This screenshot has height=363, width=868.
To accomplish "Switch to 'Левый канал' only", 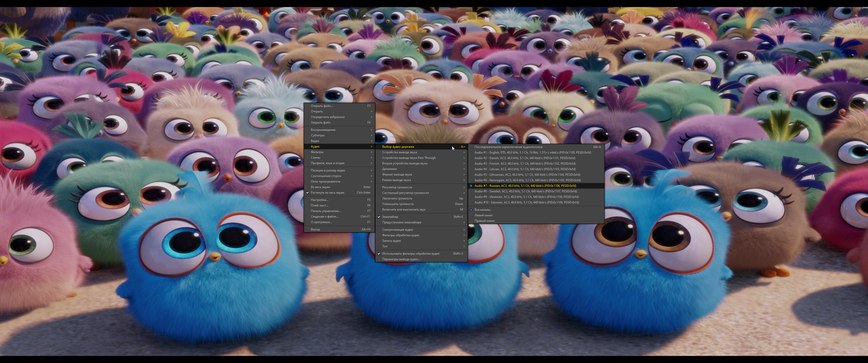I will [x=536, y=215].
